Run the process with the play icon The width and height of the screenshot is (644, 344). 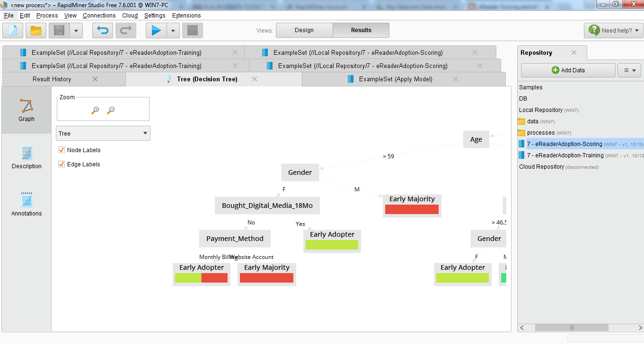coord(156,30)
